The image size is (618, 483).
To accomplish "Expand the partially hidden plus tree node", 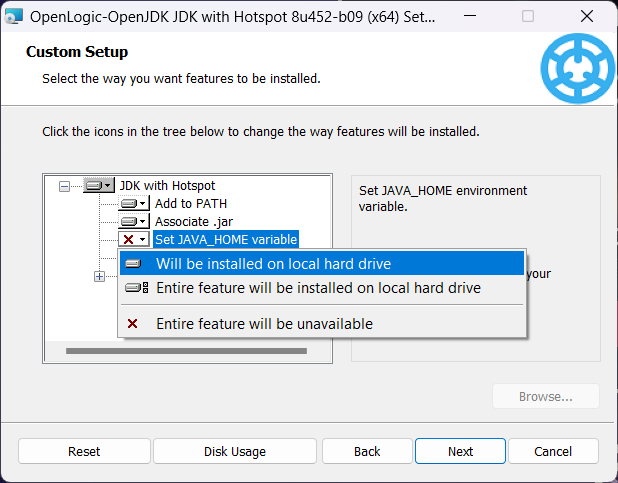I will coord(99,276).
